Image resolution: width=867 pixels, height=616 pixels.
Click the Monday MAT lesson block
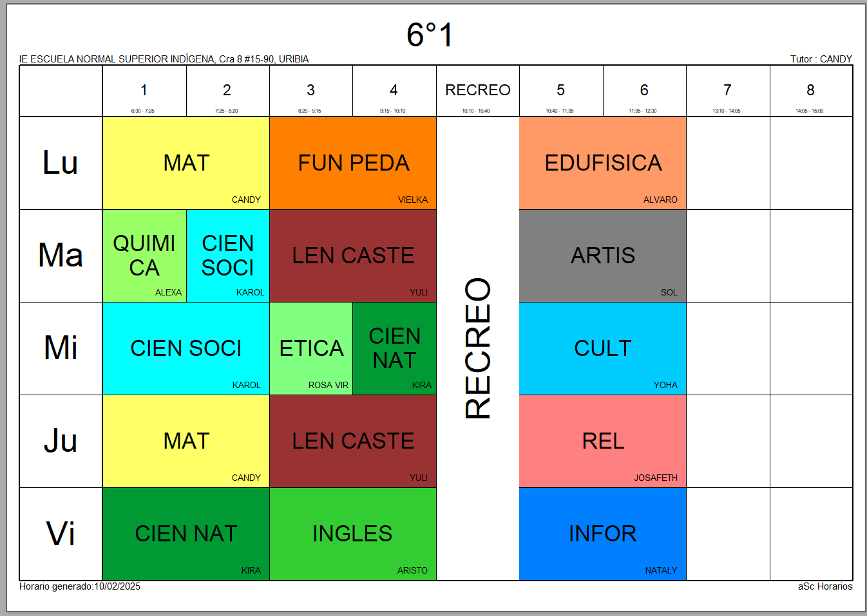click(x=186, y=163)
